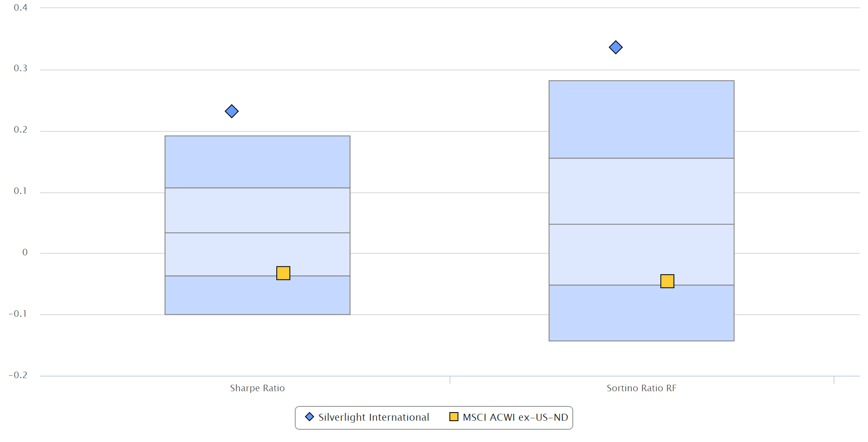
Task: Click the Sharpe Ratio axis label
Action: (x=257, y=388)
